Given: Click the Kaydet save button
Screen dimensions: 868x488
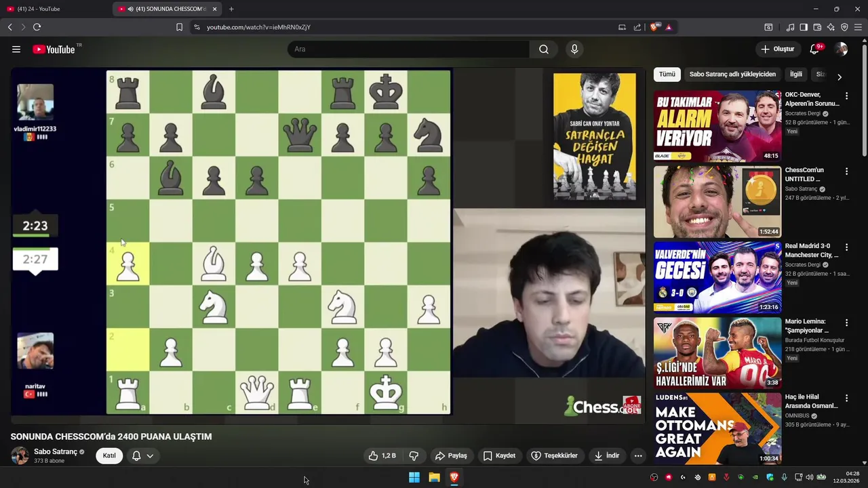Looking at the screenshot, I should pos(499,456).
